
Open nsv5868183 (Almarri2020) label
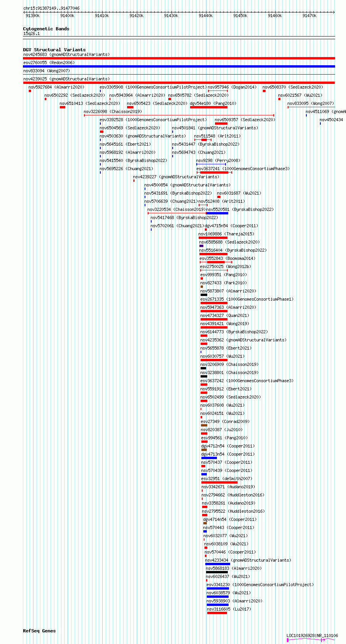coord(234,568)
